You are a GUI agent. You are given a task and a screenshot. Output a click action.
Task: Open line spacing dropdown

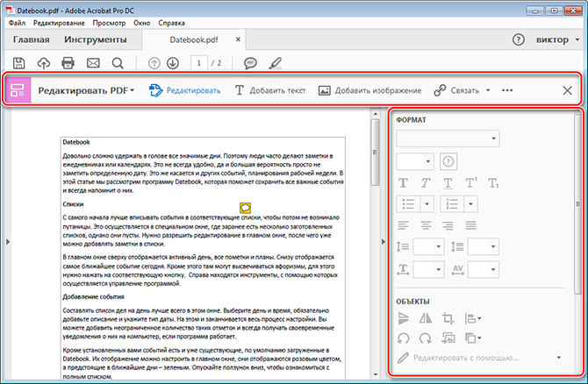[x=428, y=246]
